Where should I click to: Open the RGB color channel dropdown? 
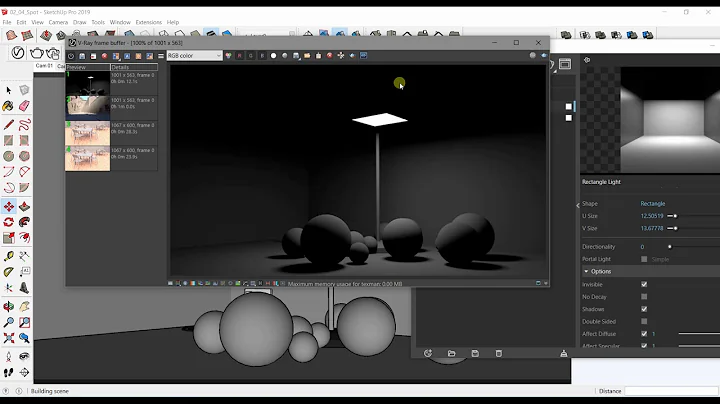coord(194,56)
